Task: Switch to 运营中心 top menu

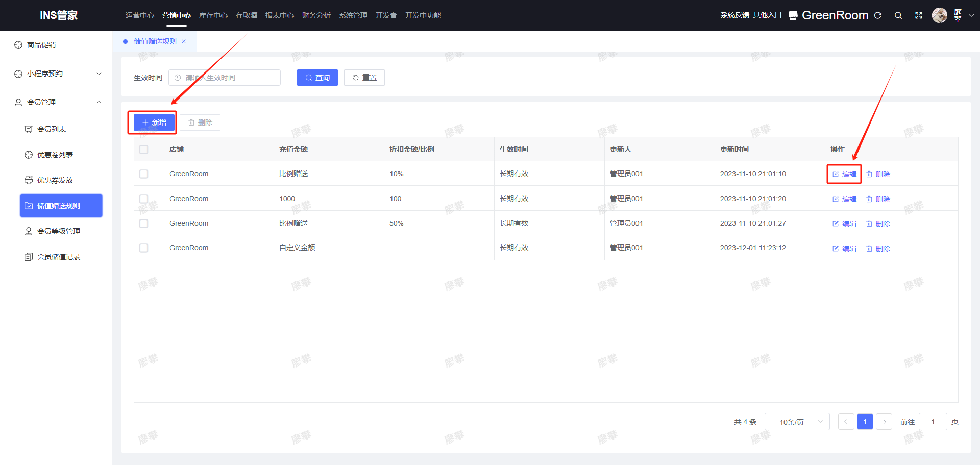Action: tap(140, 15)
